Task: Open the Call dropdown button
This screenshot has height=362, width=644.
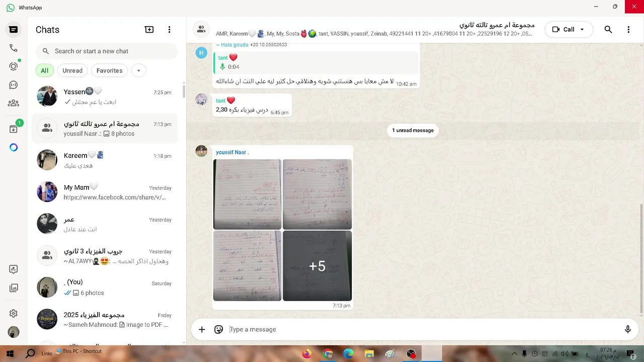Action: (x=568, y=30)
